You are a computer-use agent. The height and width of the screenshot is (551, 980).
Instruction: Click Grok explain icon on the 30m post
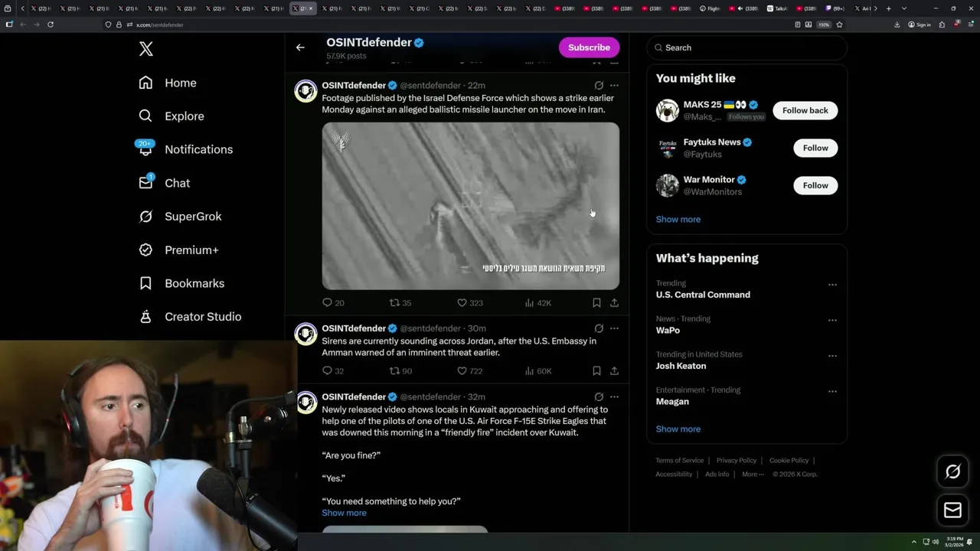[599, 328]
